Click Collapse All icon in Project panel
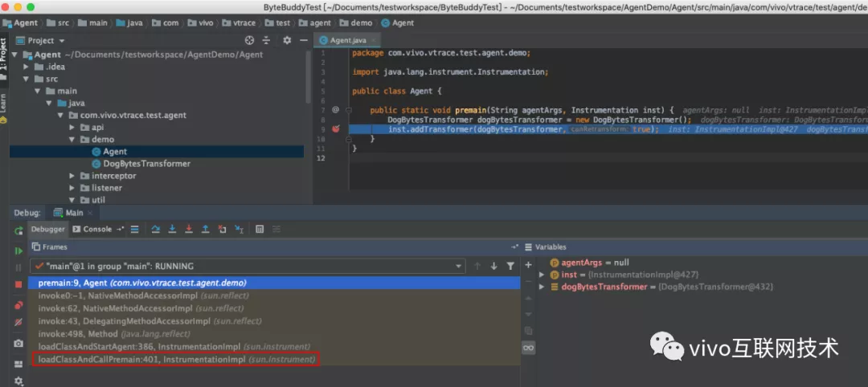 pos(266,40)
